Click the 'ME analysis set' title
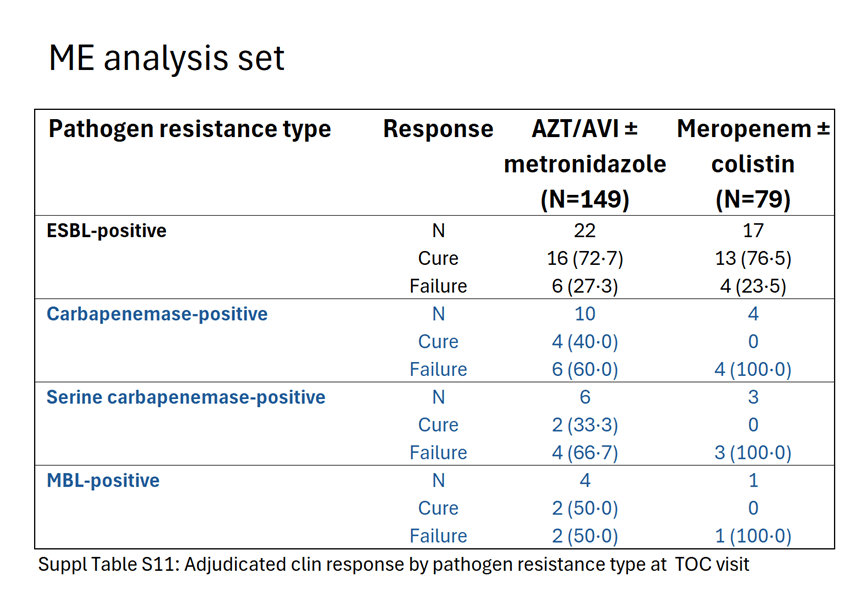The height and width of the screenshot is (598, 845). (x=167, y=58)
